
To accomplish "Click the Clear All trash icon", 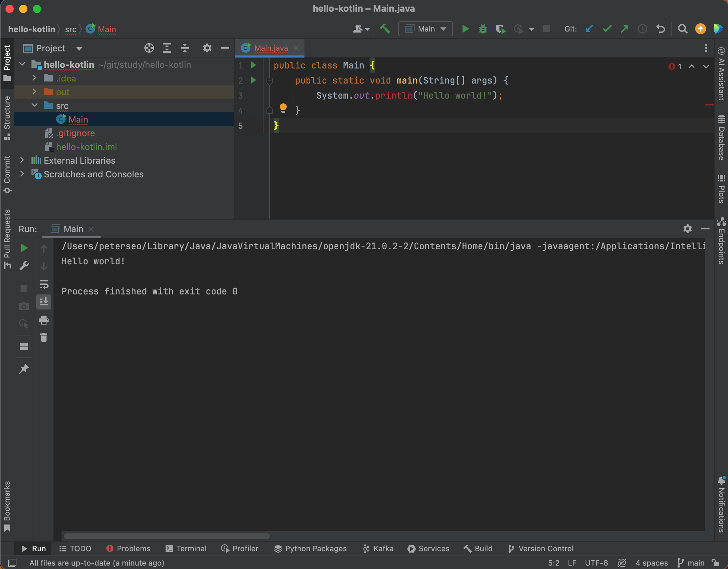I will tap(44, 338).
